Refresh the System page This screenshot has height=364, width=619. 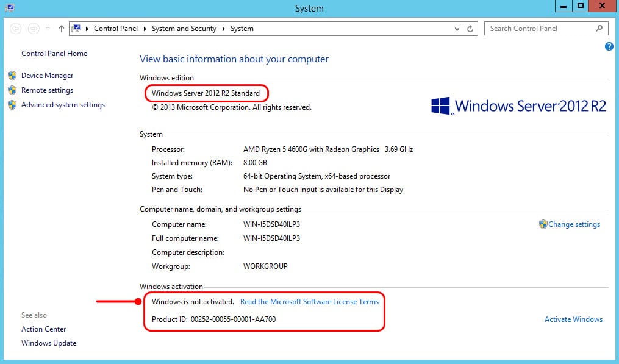coord(470,29)
